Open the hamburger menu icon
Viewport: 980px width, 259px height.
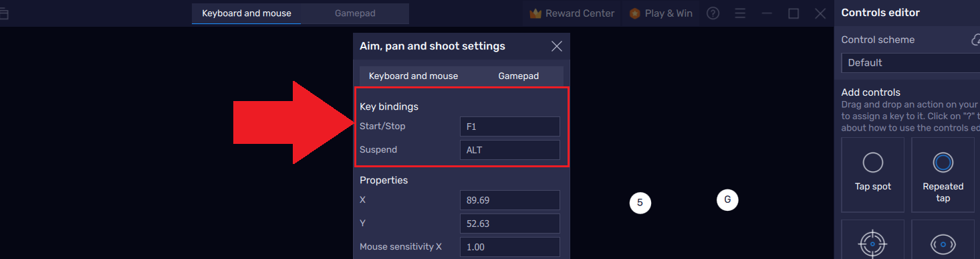[740, 13]
